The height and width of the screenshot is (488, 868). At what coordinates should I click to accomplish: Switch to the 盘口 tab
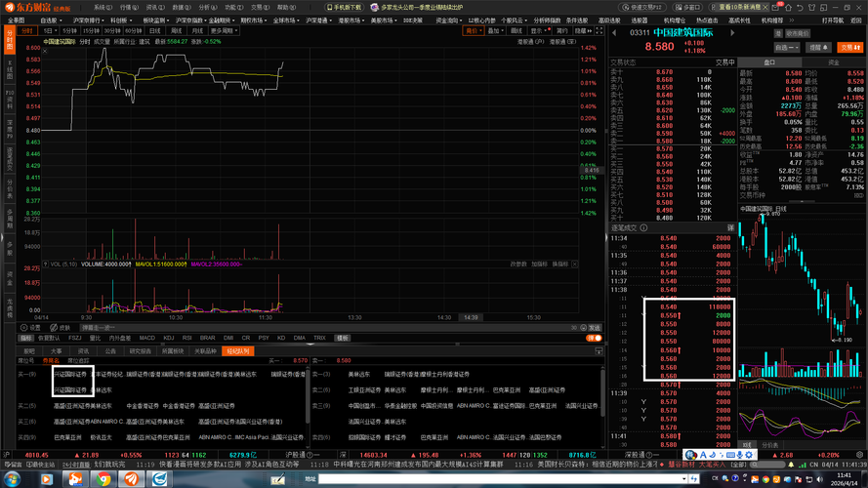tap(769, 62)
